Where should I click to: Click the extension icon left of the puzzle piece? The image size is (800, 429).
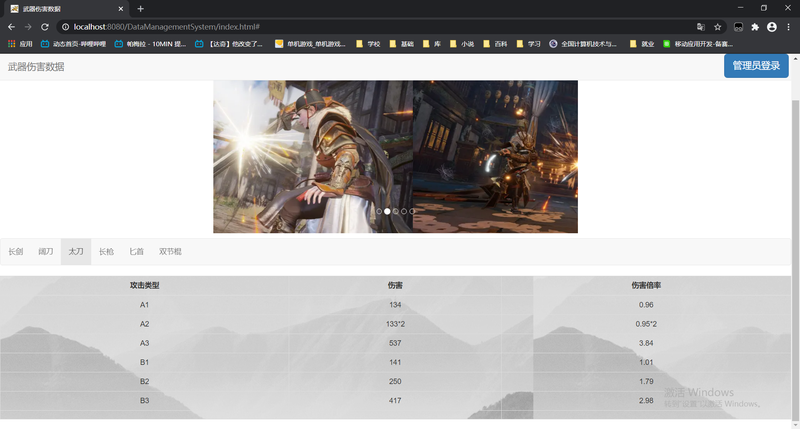(x=738, y=27)
